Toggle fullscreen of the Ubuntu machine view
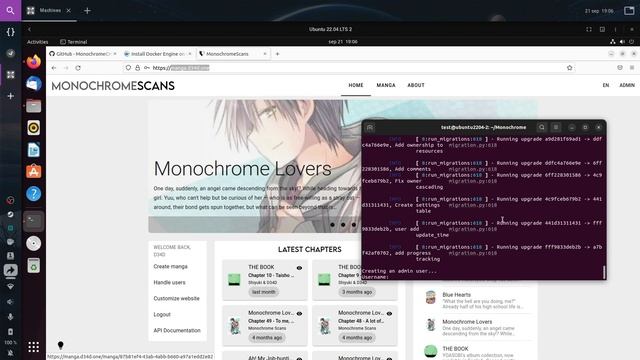Screen dimensions: 640x360 [589, 29]
